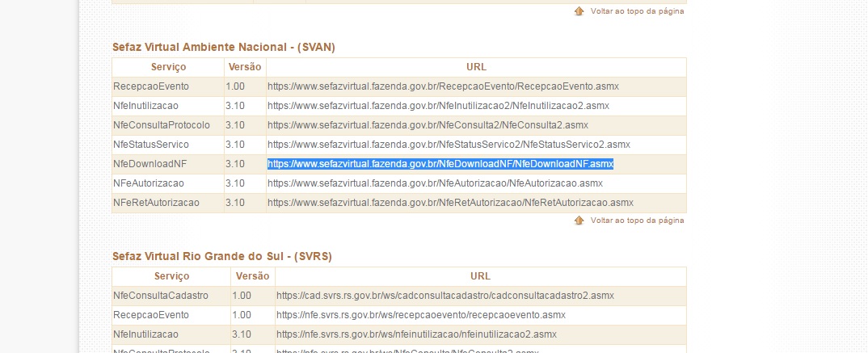Screen dimensions: 868x353
Task: Select the 'NfeDownloadNF' service cell
Action: point(168,164)
